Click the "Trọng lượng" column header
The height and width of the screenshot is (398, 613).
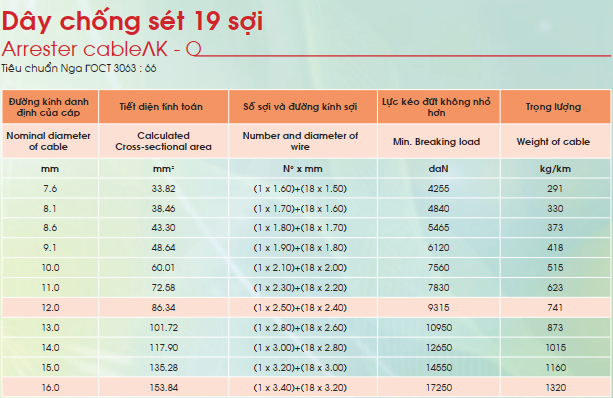[553, 107]
